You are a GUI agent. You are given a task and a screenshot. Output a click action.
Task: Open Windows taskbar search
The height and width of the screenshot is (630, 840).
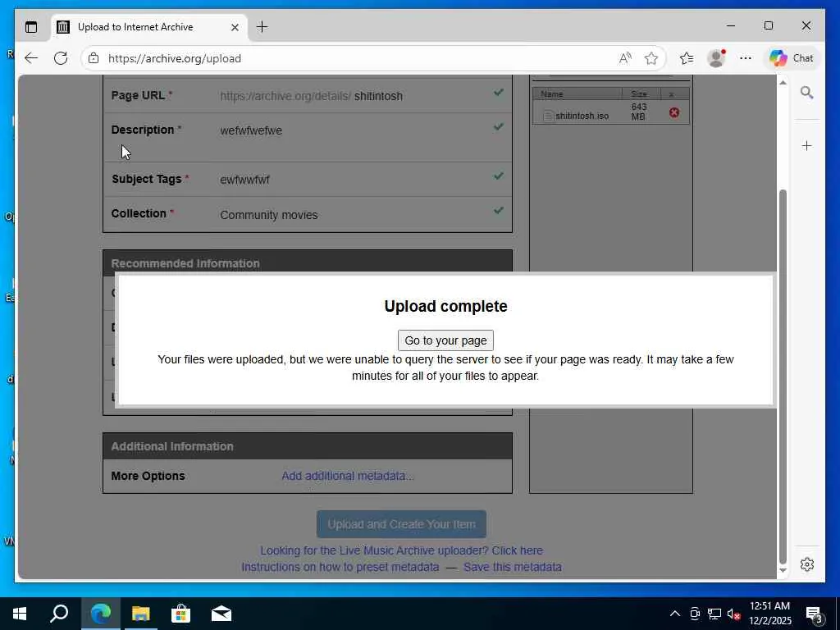tap(59, 614)
